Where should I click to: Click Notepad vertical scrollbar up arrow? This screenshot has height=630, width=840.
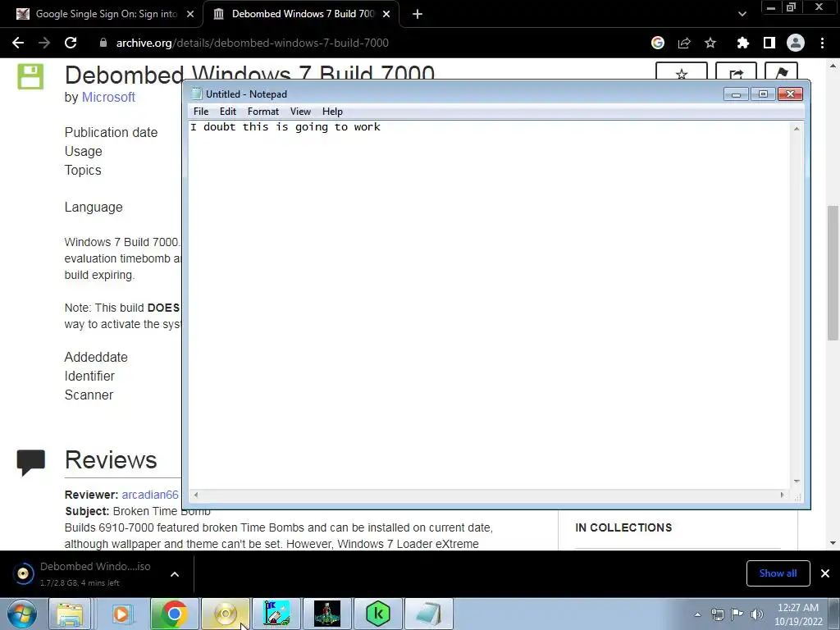click(797, 129)
